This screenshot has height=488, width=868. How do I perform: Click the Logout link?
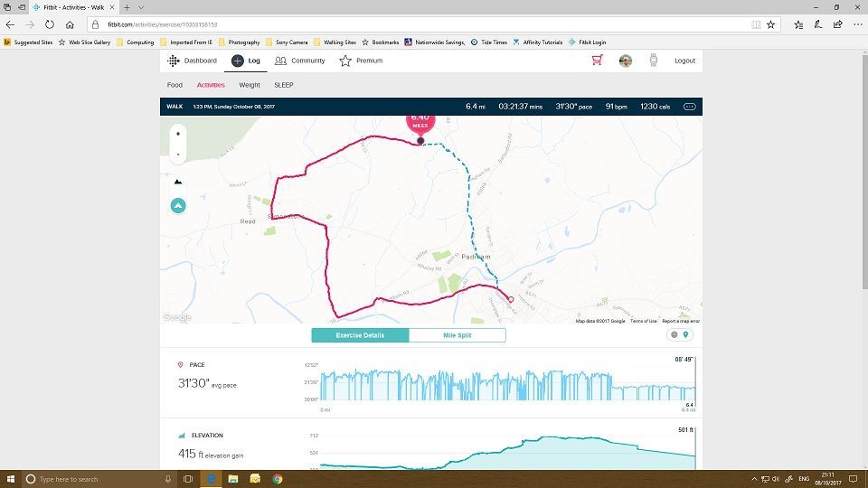tap(684, 61)
